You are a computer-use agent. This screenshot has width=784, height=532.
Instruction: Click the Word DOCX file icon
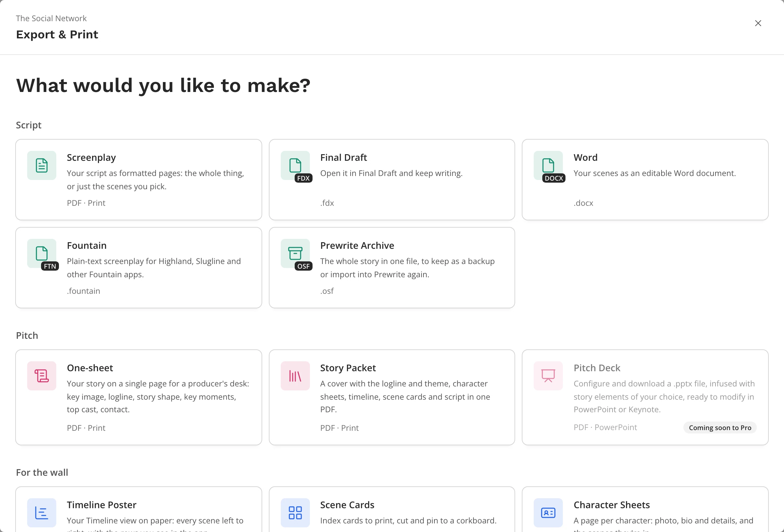coord(548,165)
